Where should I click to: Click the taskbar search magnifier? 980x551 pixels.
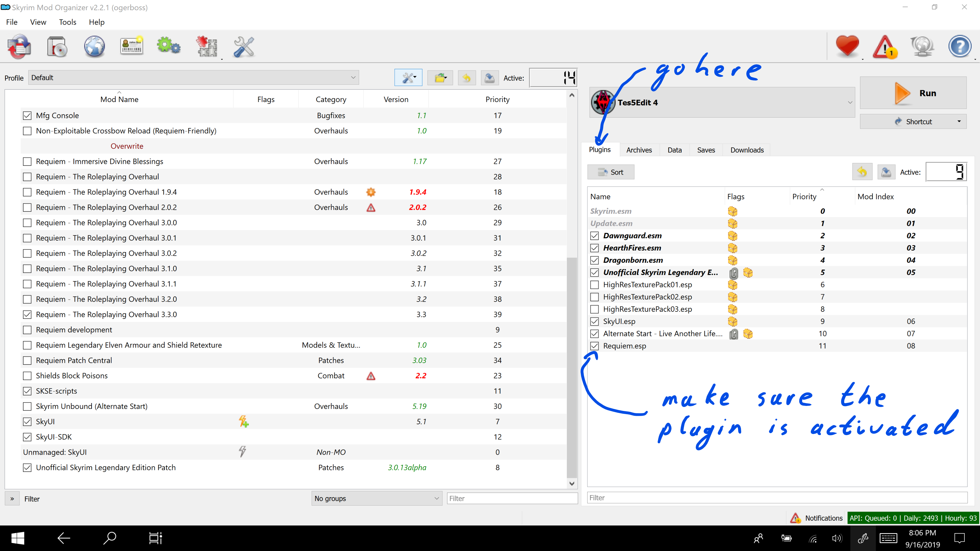[x=109, y=538]
